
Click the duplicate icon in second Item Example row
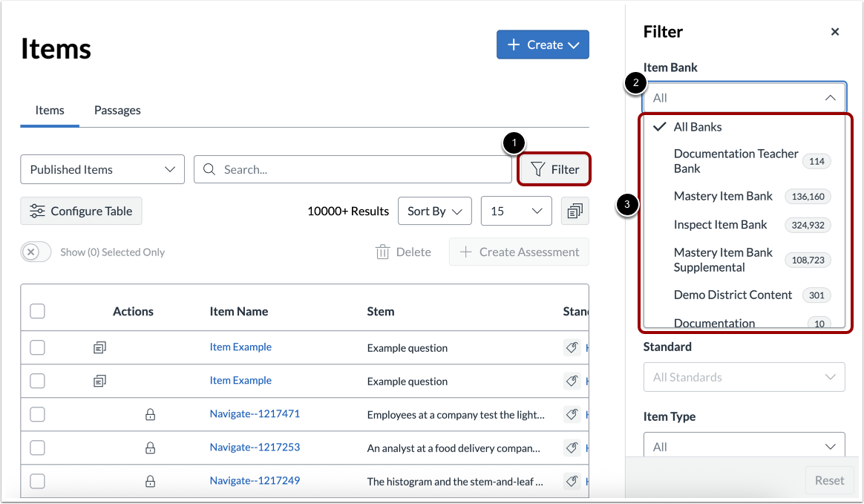pyautogui.click(x=99, y=382)
